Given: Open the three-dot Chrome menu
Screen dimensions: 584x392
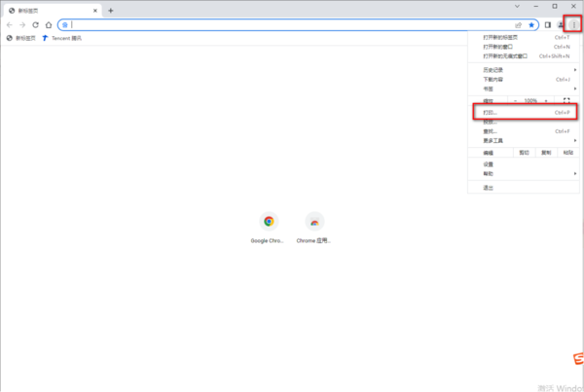Looking at the screenshot, I should pyautogui.click(x=574, y=25).
